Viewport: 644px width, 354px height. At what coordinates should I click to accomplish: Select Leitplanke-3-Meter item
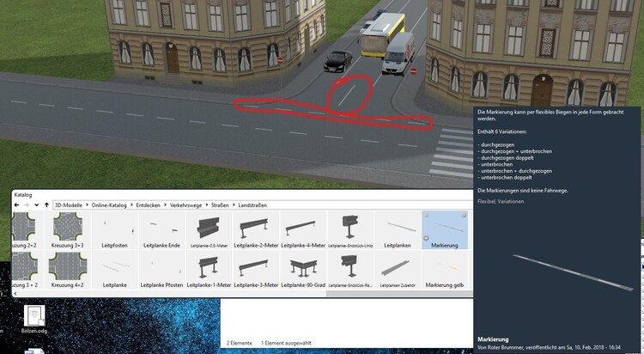point(256,269)
